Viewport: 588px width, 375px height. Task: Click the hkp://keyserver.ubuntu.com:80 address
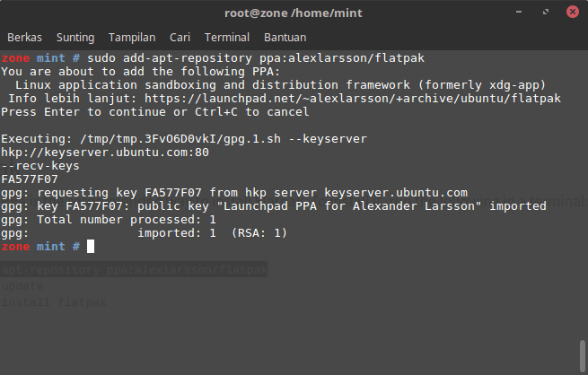point(105,153)
